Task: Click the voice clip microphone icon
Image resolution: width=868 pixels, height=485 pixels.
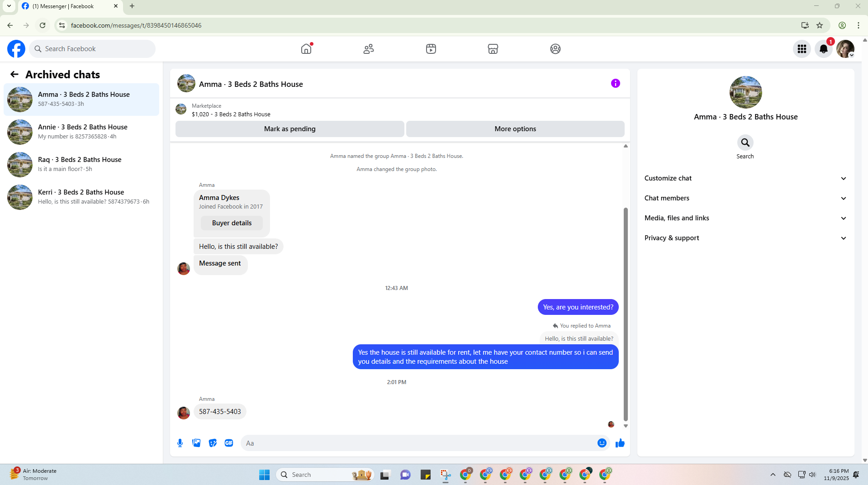Action: pyautogui.click(x=180, y=443)
